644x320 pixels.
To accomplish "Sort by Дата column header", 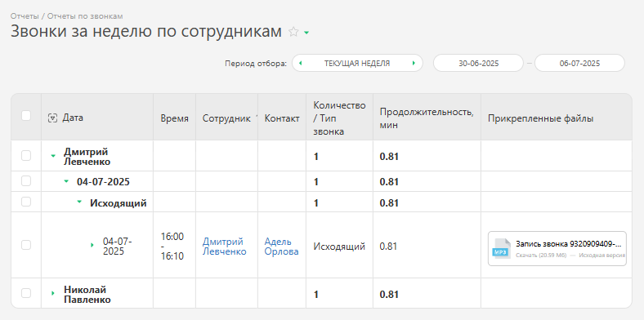I will 73,118.
